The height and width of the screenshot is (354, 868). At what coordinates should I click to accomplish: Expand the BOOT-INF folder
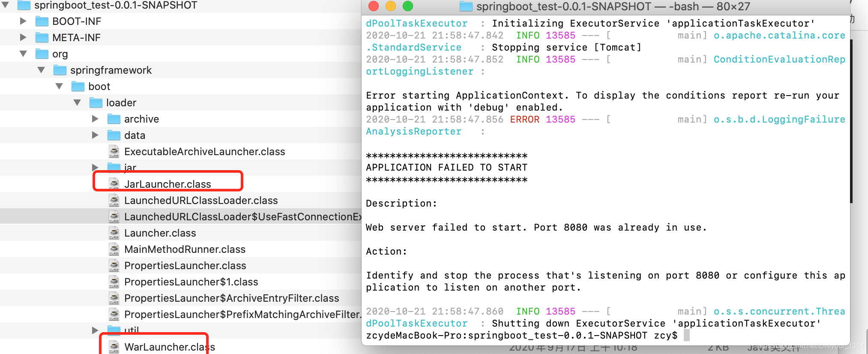pyautogui.click(x=23, y=21)
